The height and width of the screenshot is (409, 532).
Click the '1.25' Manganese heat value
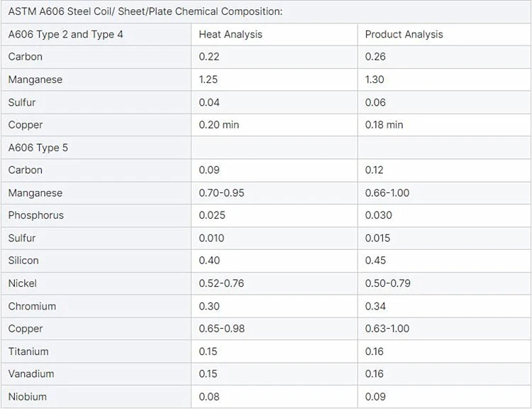click(x=208, y=80)
